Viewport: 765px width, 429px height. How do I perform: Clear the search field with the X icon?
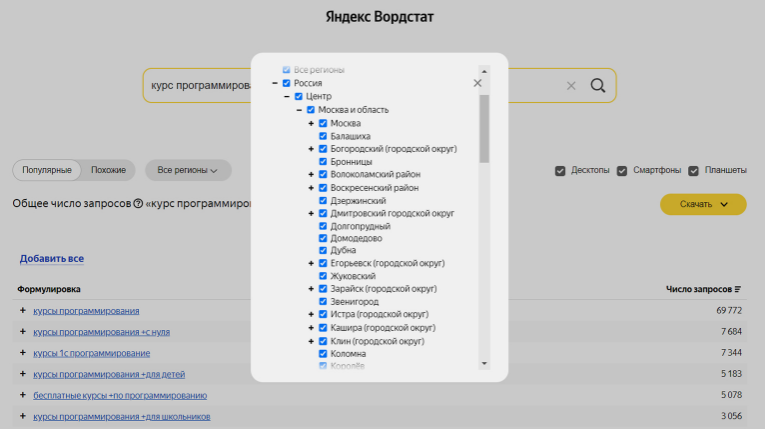tap(571, 86)
